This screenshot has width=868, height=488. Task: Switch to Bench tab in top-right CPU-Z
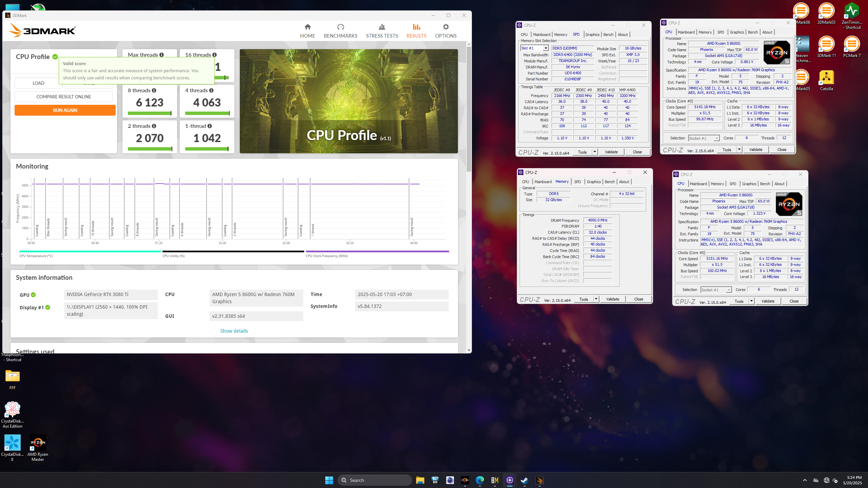pos(753,32)
